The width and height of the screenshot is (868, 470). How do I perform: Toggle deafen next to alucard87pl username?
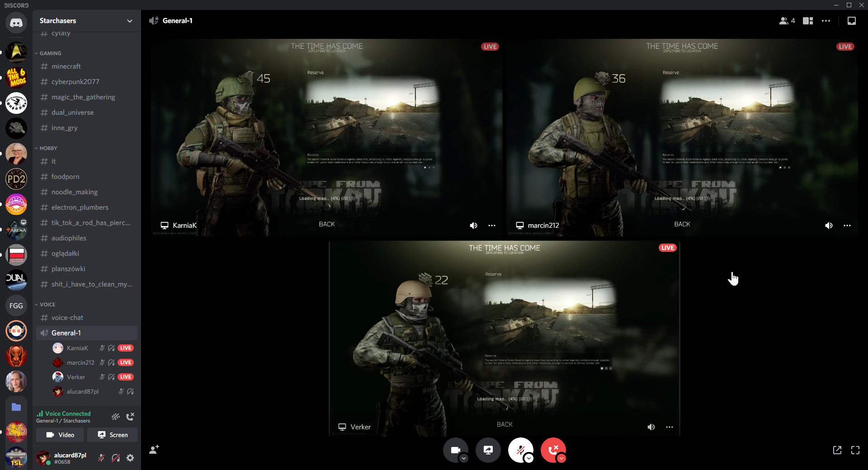(x=116, y=458)
